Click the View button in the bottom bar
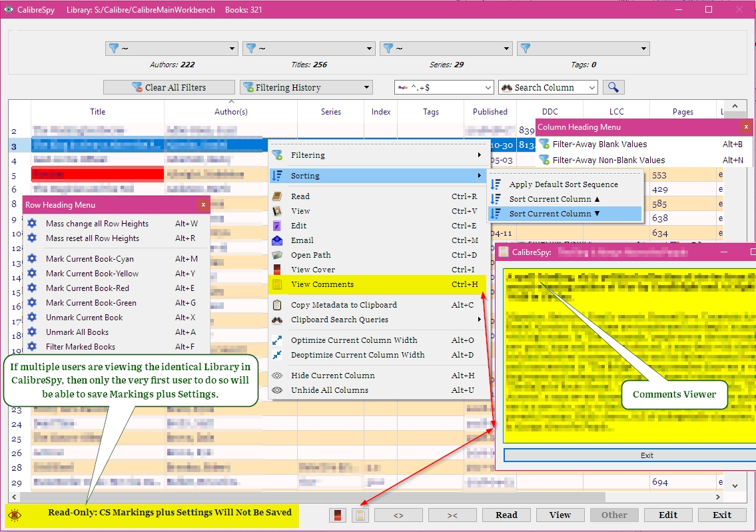Screen dimensions: 756x532 click(x=560, y=515)
